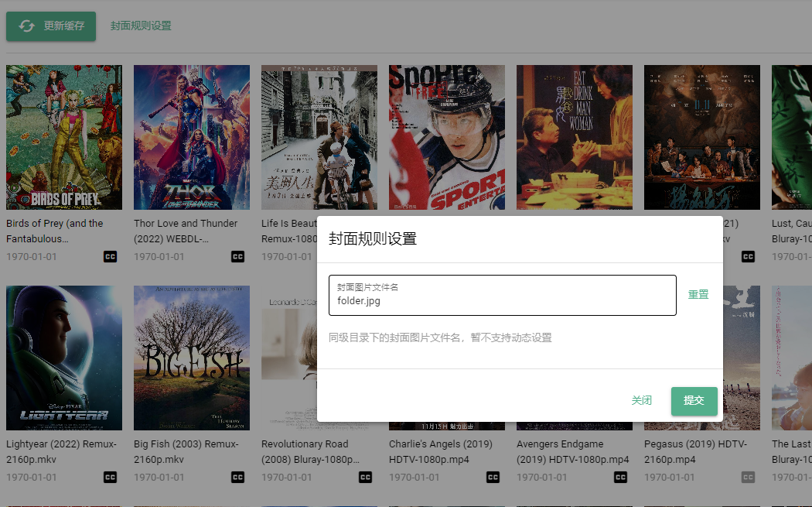Image resolution: width=812 pixels, height=507 pixels.
Task: Open the Birds of Prey poster thumbnail
Action: pyautogui.click(x=64, y=137)
